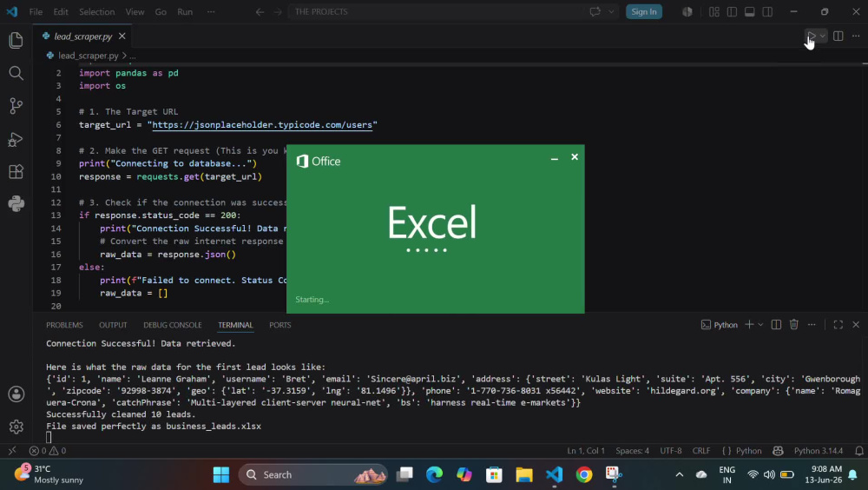Screen dimensions: 868x490
Task: Open the Search view in activity bar
Action: [x=16, y=73]
